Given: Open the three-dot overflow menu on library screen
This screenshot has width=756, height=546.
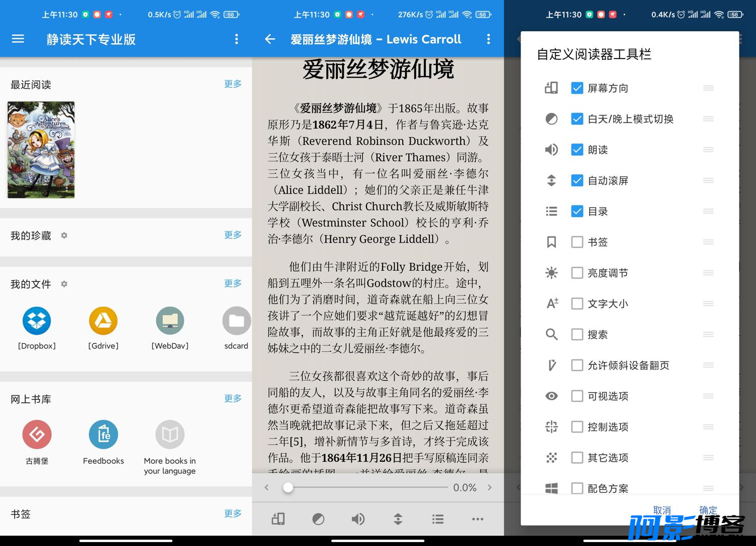Looking at the screenshot, I should tap(236, 39).
